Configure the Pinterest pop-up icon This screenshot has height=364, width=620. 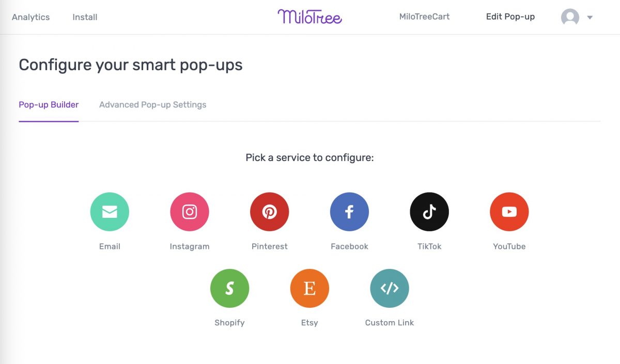pos(269,212)
